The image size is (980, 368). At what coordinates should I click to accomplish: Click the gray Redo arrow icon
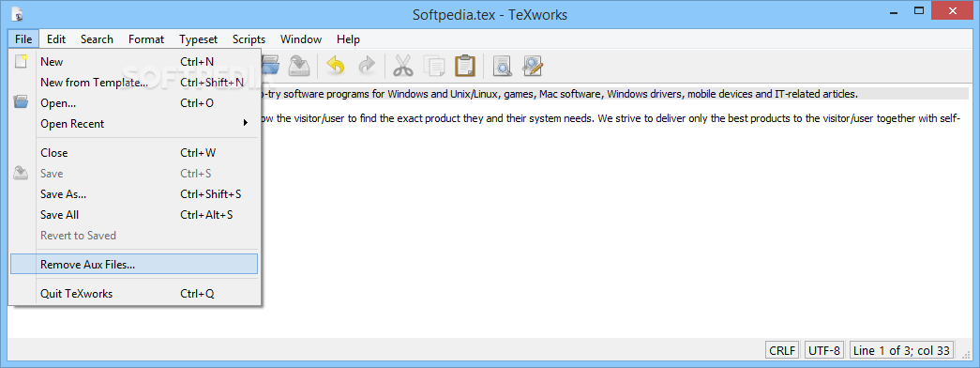click(x=367, y=65)
